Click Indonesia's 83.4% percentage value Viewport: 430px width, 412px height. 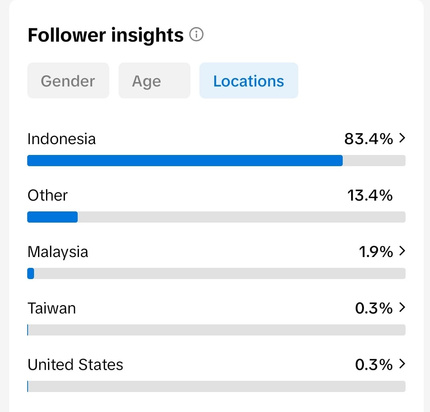pos(369,139)
